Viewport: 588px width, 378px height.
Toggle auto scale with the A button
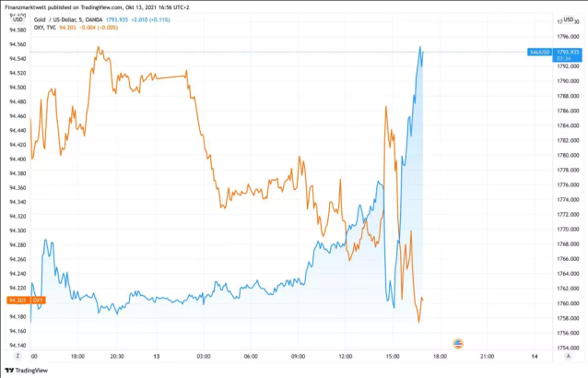point(571,355)
